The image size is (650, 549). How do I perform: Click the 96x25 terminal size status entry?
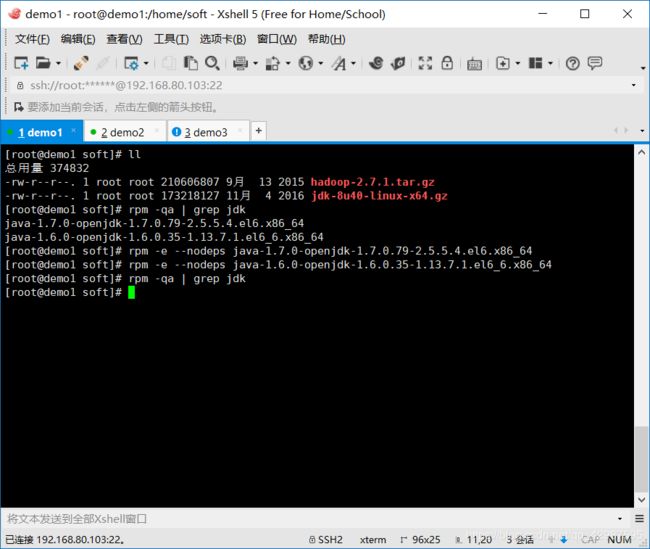(420, 539)
